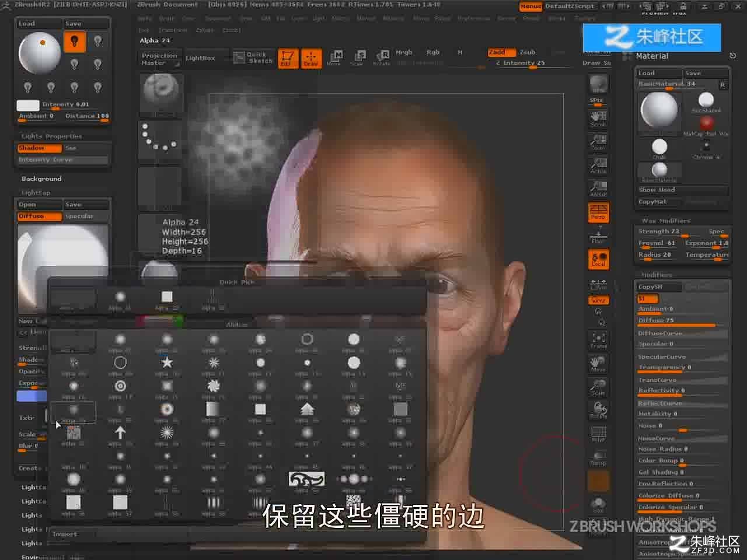747x560 pixels.
Task: Click the CopyMat button
Action: click(659, 202)
